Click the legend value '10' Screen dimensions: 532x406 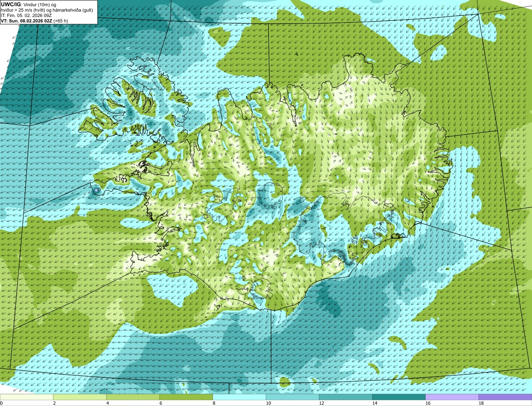pyautogui.click(x=268, y=403)
